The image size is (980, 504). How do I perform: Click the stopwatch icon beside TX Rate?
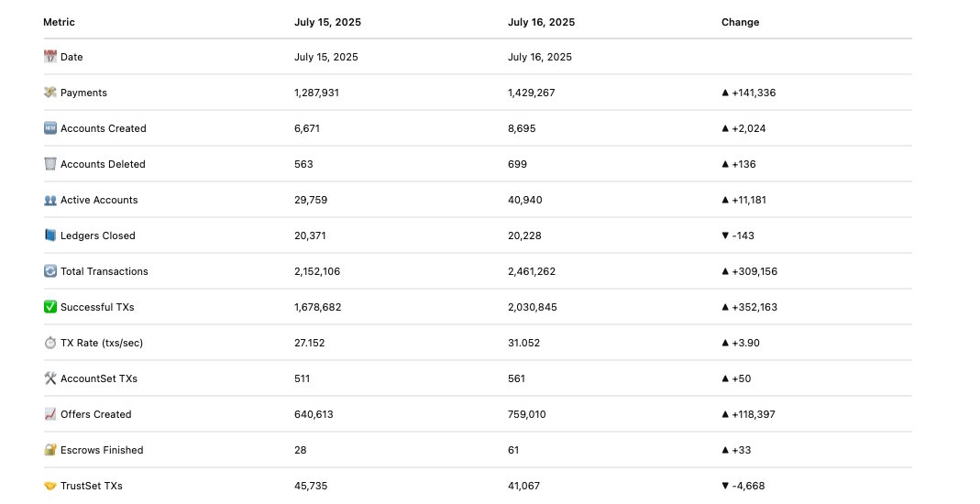[x=50, y=343]
